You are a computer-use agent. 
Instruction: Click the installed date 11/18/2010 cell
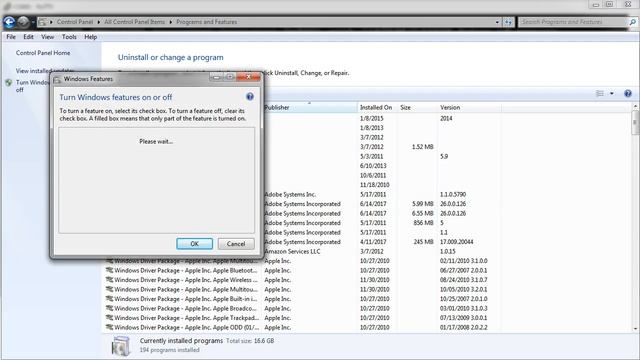374,185
